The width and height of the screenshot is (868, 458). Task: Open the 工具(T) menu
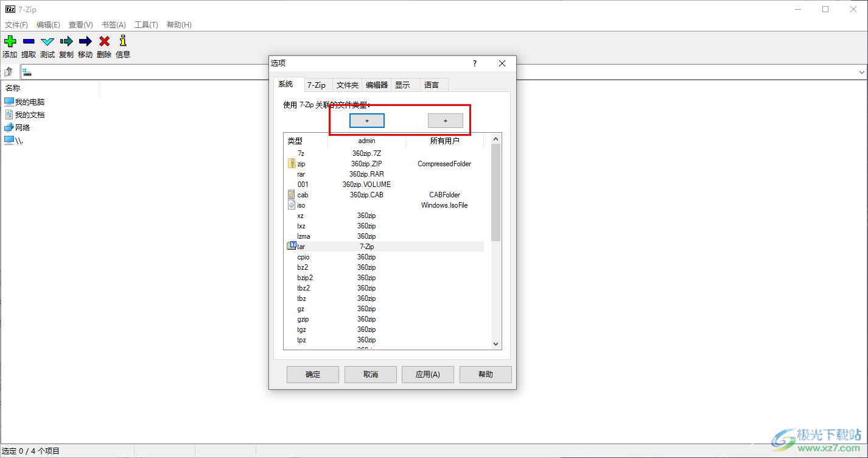(x=146, y=25)
